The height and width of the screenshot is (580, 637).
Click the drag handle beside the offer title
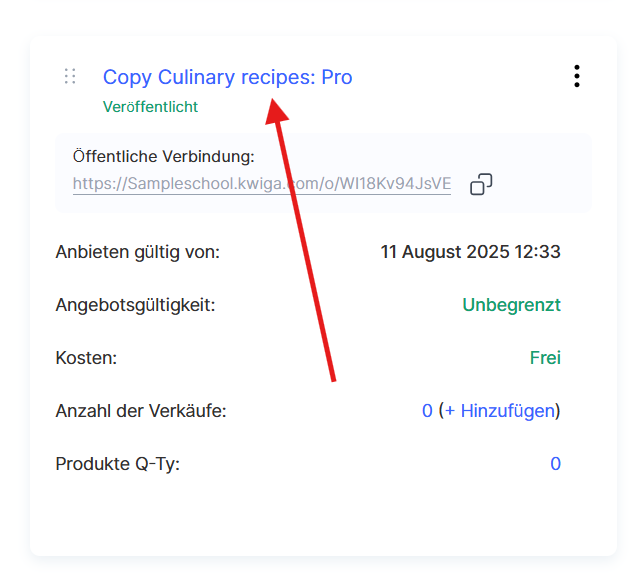point(70,76)
